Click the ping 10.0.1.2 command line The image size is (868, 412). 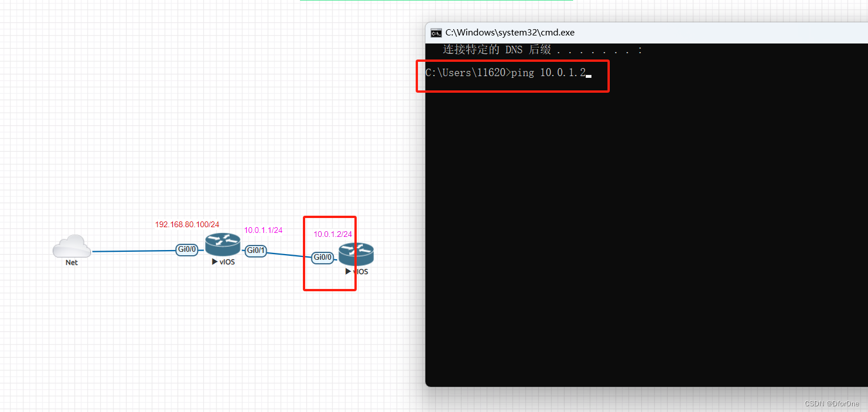click(508, 73)
